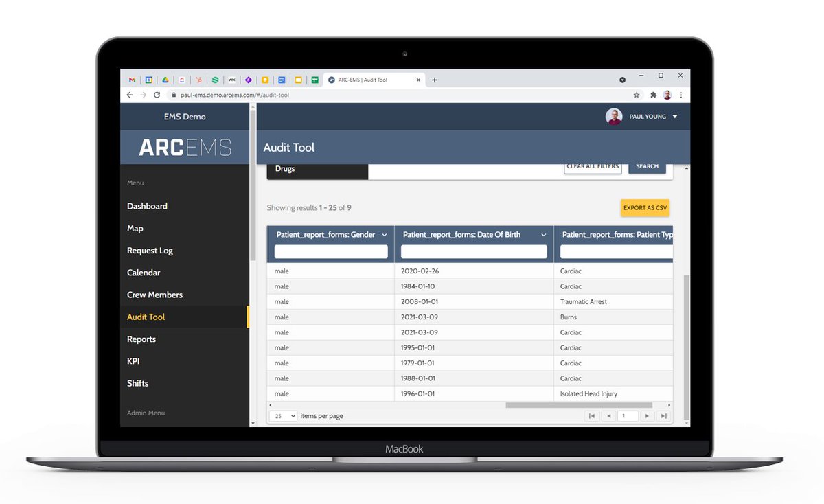Go to the previous results page

point(608,416)
